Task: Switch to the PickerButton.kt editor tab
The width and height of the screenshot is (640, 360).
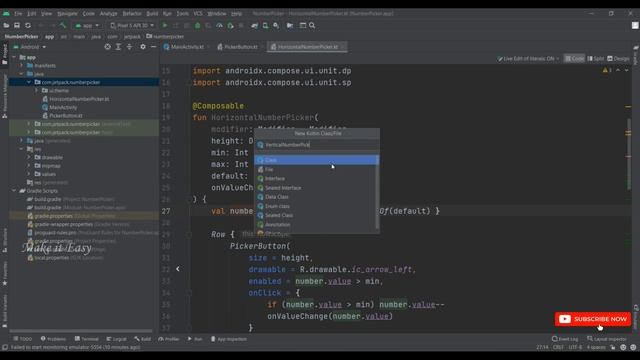Action: pos(240,47)
